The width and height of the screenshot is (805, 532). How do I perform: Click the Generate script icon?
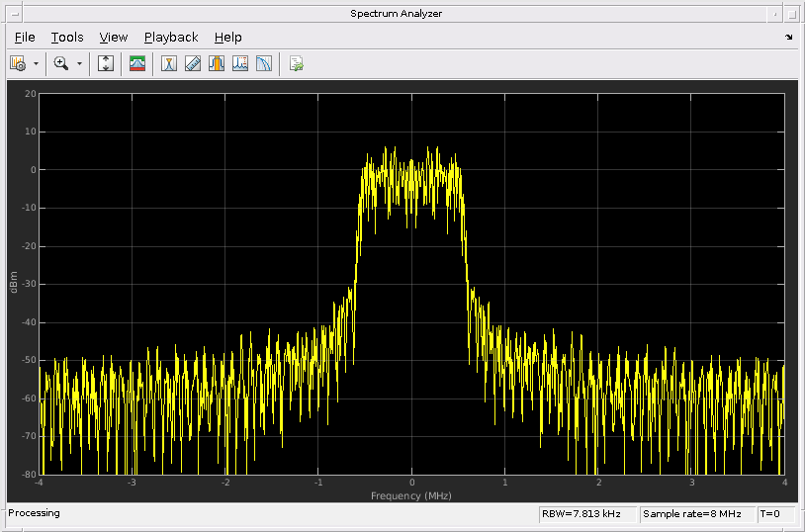296,64
